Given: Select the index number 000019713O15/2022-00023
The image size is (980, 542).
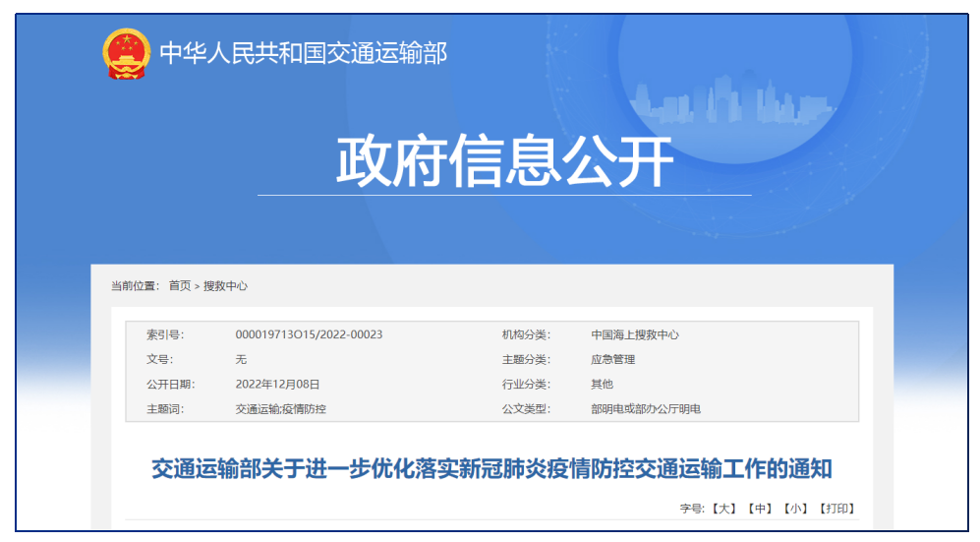Looking at the screenshot, I should pos(309,334).
